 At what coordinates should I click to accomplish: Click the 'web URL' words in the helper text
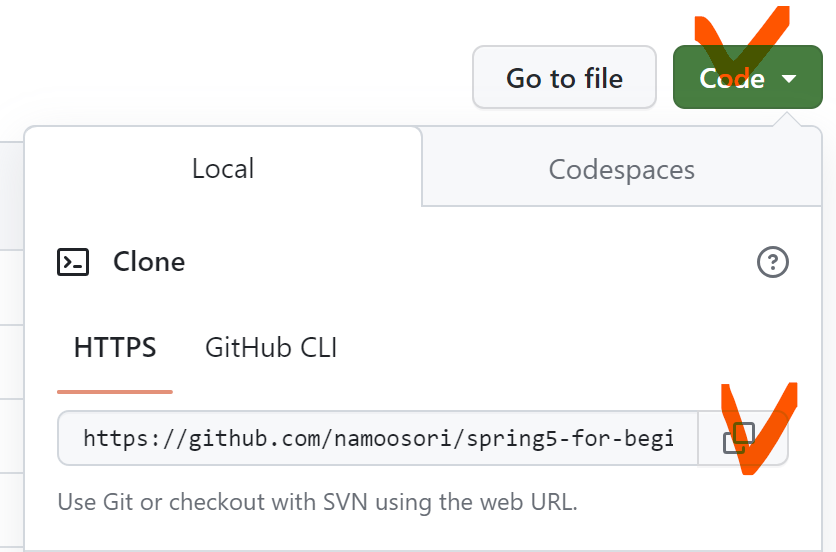pos(528,502)
